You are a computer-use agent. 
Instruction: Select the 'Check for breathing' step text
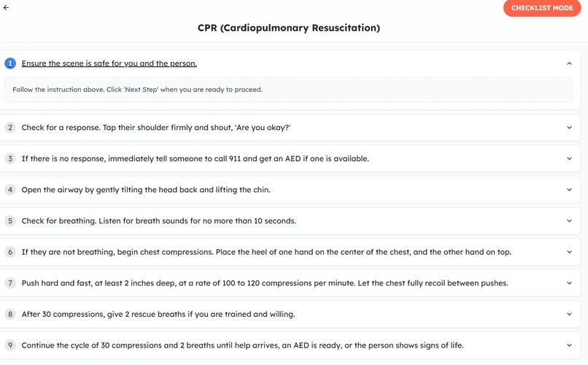tap(158, 221)
